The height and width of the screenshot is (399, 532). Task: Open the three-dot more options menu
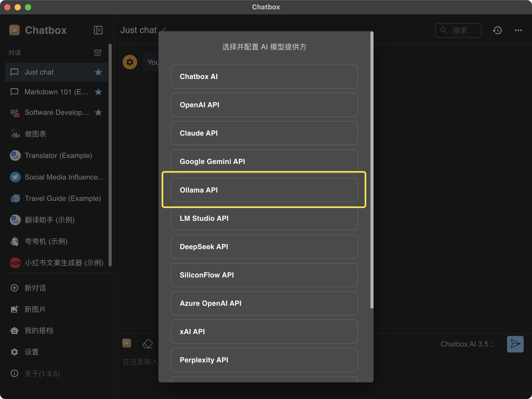point(518,30)
